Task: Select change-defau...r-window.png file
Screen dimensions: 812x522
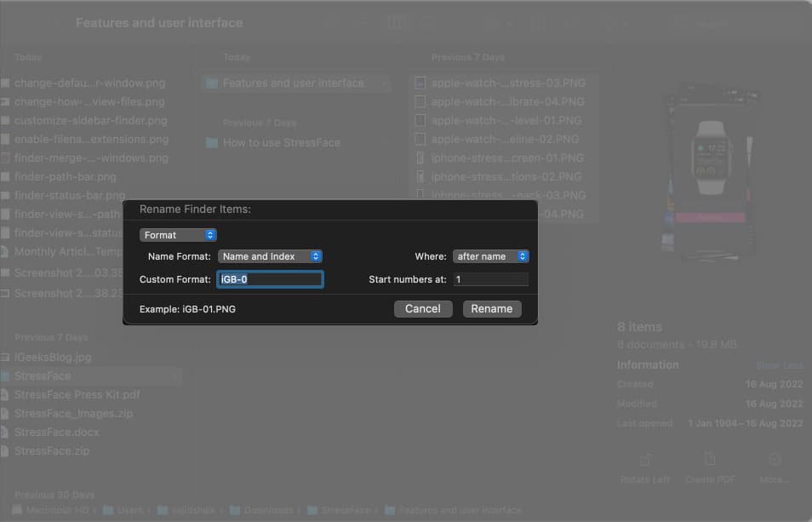Action: pyautogui.click(x=89, y=83)
